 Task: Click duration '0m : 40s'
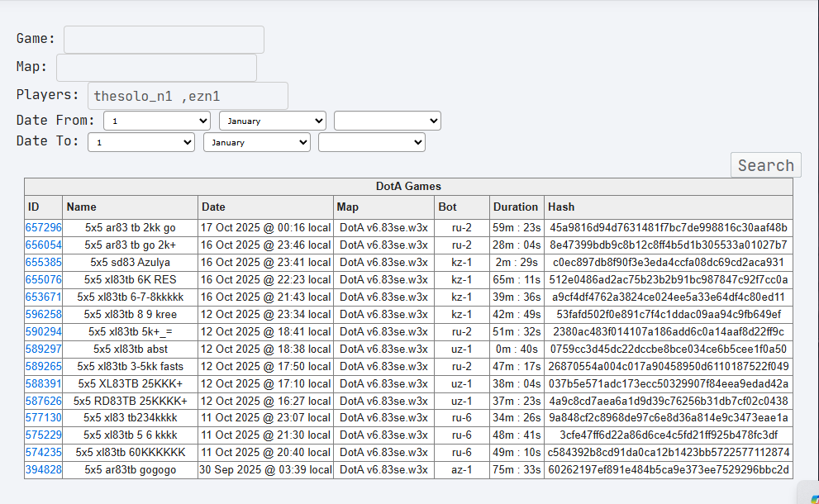click(517, 349)
